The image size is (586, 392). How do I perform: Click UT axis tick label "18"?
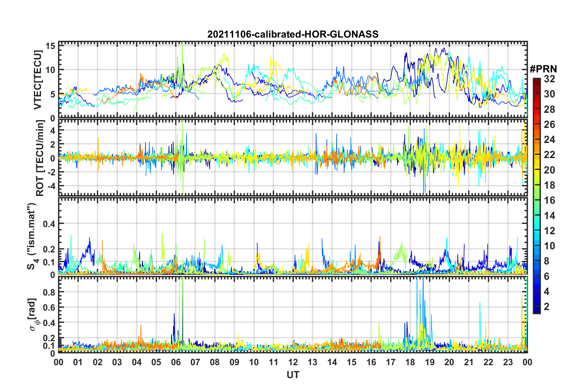coord(410,362)
